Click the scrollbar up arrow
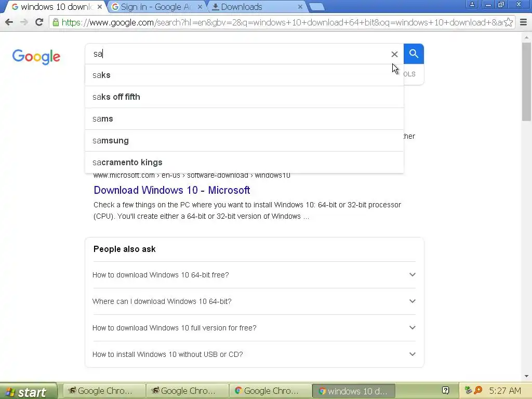The image size is (532, 399). click(527, 37)
